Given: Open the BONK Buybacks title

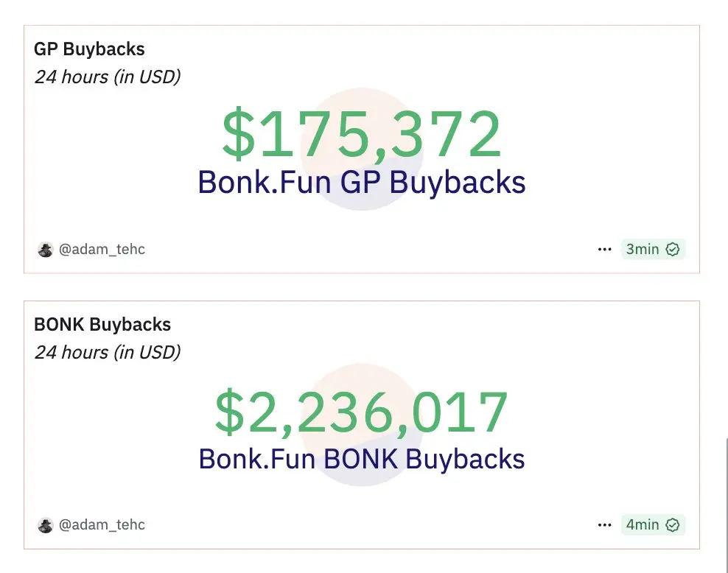Looking at the screenshot, I should coord(102,324).
